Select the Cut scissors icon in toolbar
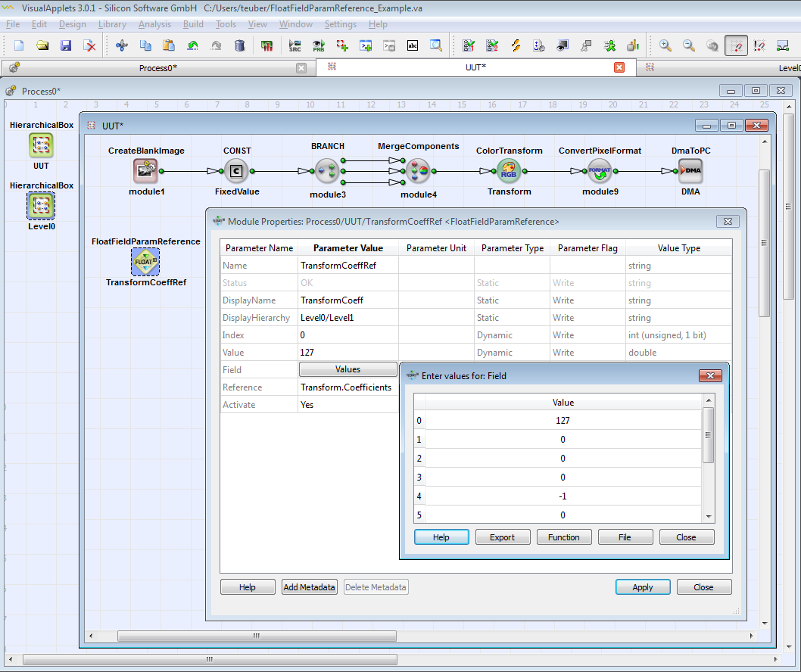 coord(121,45)
